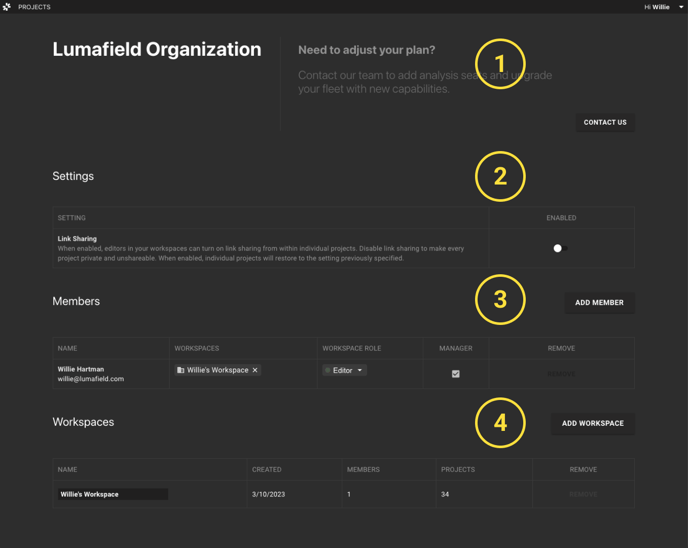
Task: Click Remove in the Members row
Action: (561, 374)
